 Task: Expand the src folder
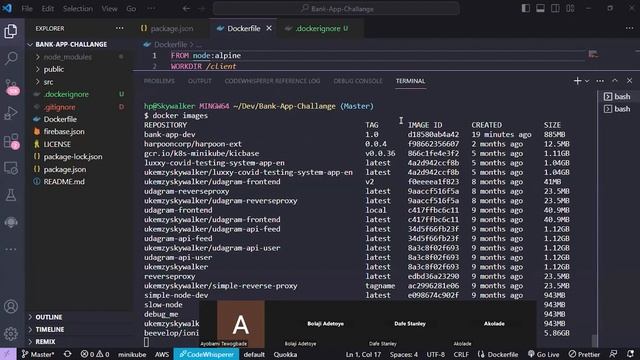pyautogui.click(x=48, y=82)
